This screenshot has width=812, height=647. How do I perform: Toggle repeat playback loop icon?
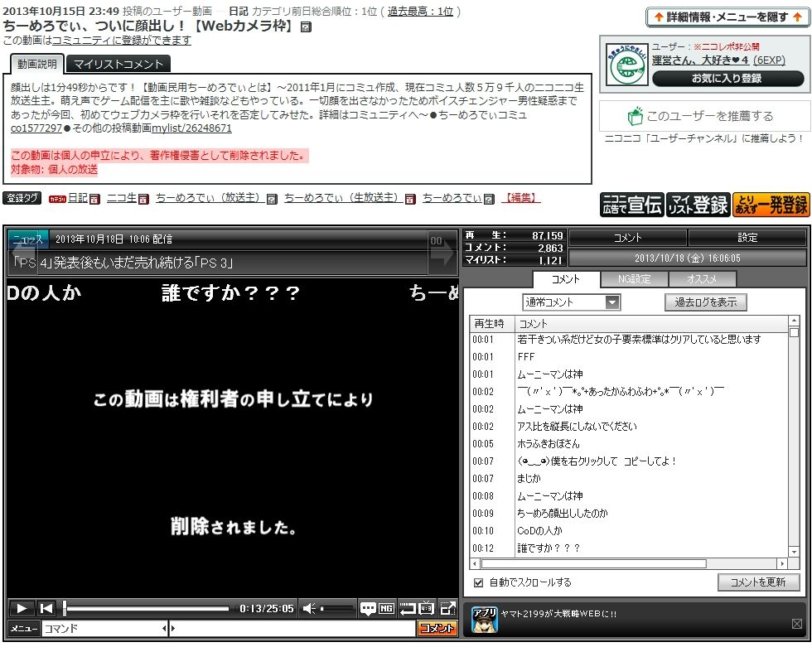pos(408,608)
